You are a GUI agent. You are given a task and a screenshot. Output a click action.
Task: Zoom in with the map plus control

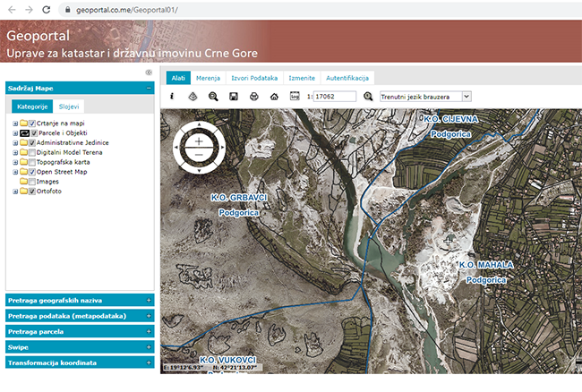coord(199,141)
